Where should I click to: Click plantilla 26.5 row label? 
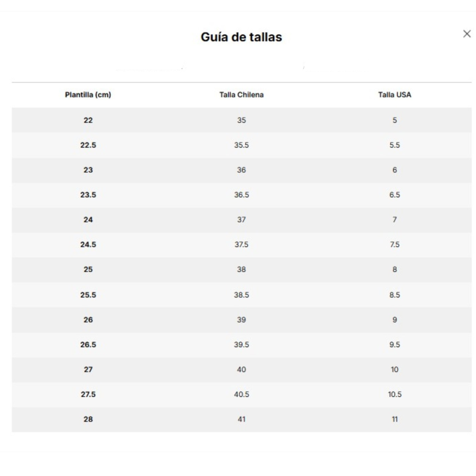point(88,345)
